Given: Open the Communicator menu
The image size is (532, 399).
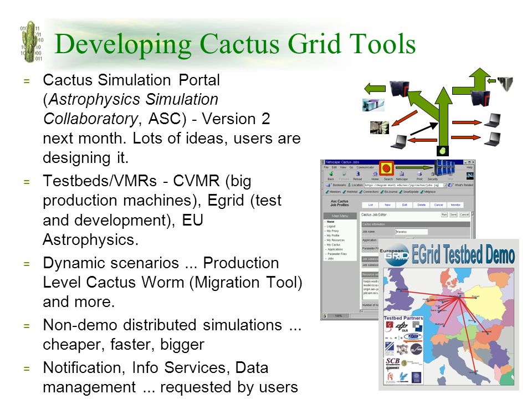Looking at the screenshot, I should (x=365, y=167).
